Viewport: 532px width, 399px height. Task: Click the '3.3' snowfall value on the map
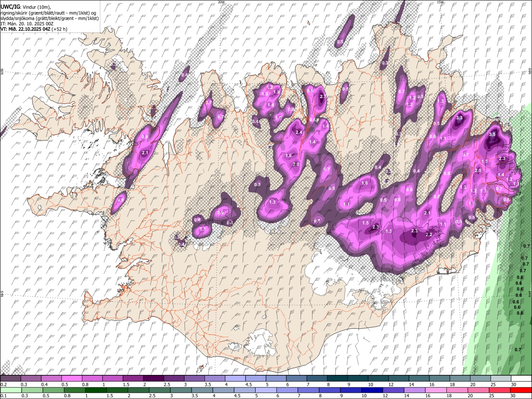tap(459, 118)
